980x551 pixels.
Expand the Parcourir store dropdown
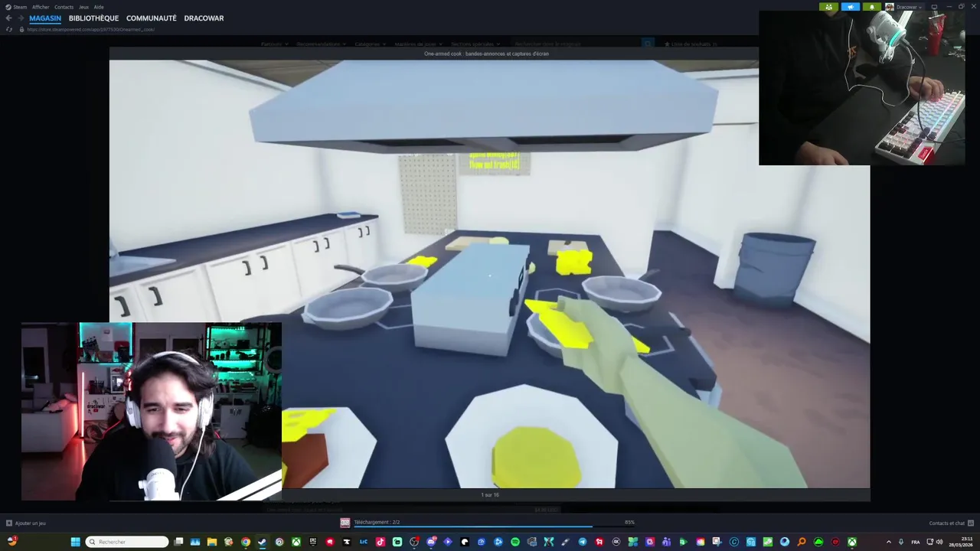(x=275, y=44)
